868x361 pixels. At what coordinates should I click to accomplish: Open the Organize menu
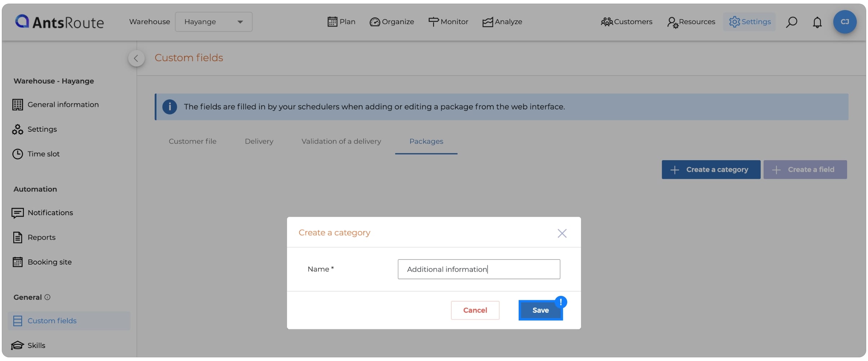392,22
